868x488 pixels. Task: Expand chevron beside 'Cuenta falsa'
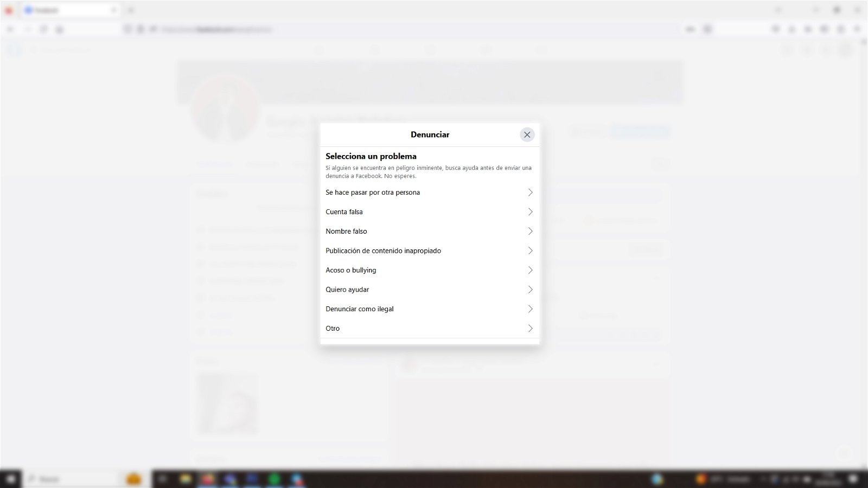[x=530, y=212]
